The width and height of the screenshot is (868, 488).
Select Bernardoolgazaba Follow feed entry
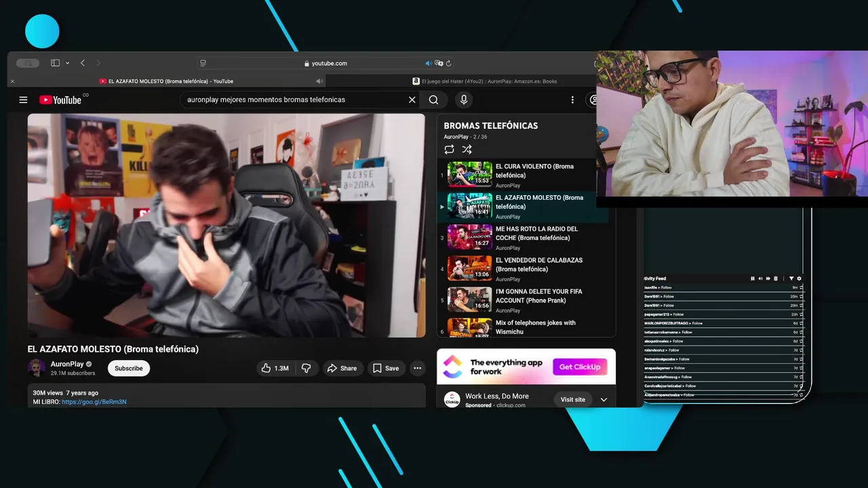click(723, 359)
